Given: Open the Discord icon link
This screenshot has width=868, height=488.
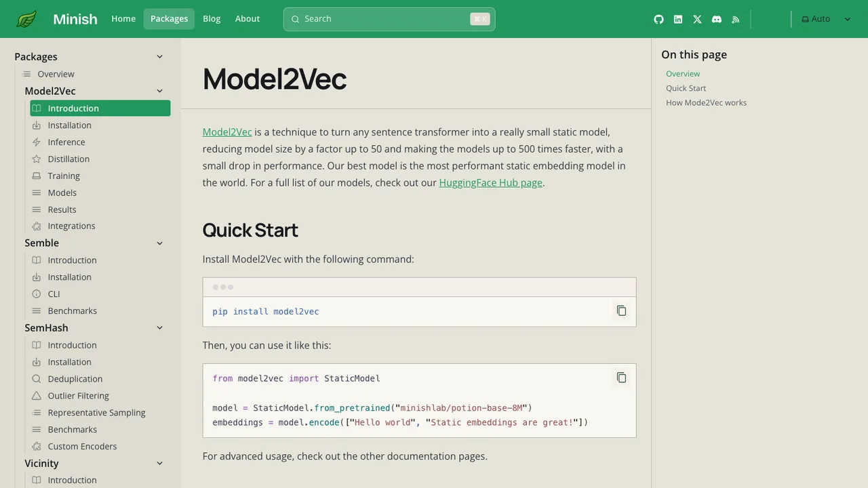Looking at the screenshot, I should click(717, 19).
